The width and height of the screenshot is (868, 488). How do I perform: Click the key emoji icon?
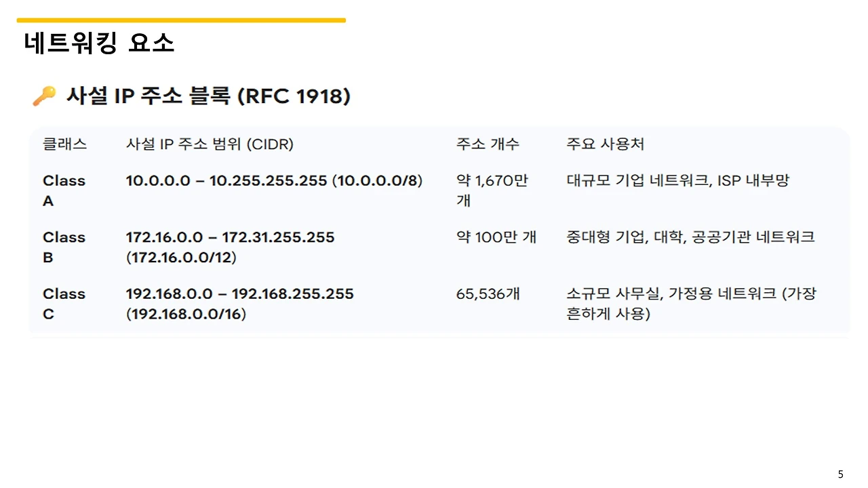(x=44, y=96)
